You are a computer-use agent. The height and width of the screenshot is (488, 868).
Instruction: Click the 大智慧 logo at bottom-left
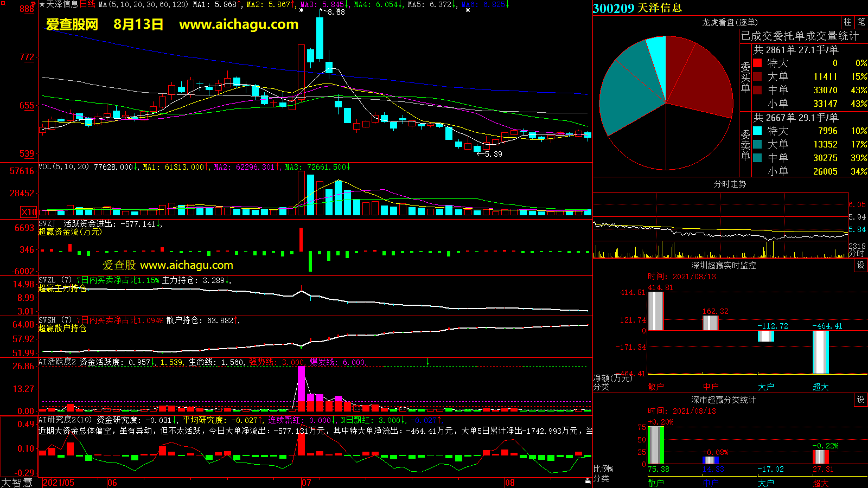pos(17,483)
